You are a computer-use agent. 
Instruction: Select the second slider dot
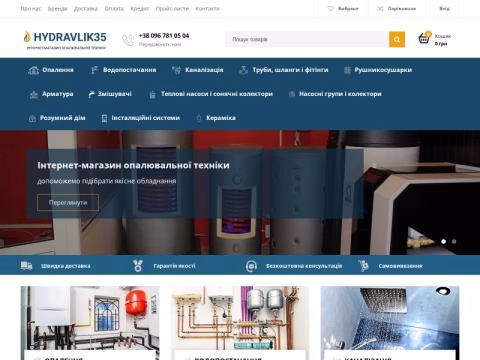coord(454,241)
